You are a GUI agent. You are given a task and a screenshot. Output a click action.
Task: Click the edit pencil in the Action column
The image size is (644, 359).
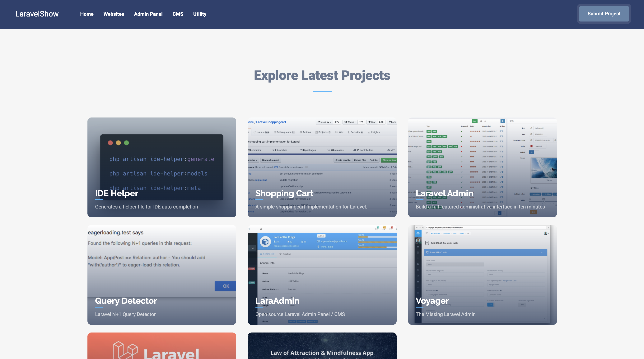tap(501, 131)
